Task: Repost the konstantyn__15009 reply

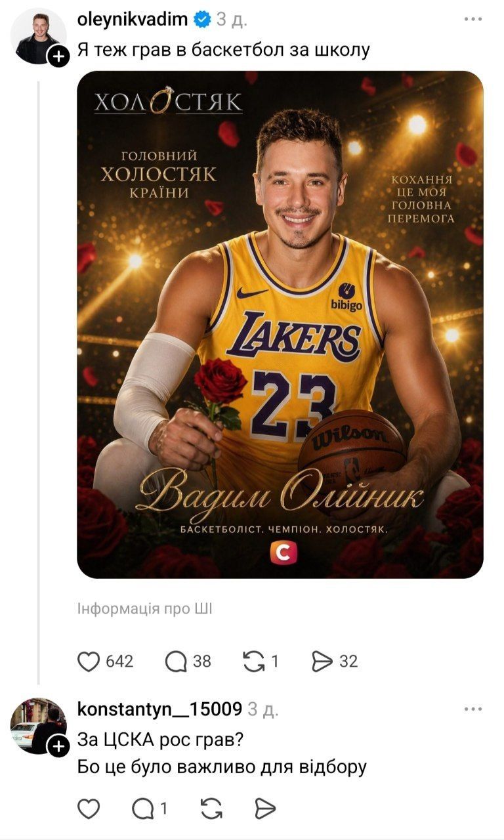Action: [211, 809]
